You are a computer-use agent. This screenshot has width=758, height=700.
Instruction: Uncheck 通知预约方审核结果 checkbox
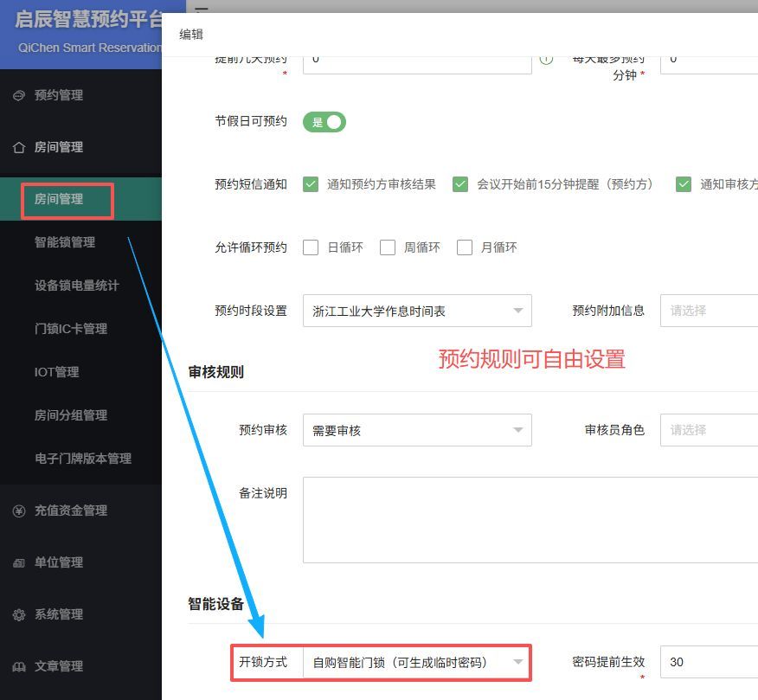tap(311, 184)
